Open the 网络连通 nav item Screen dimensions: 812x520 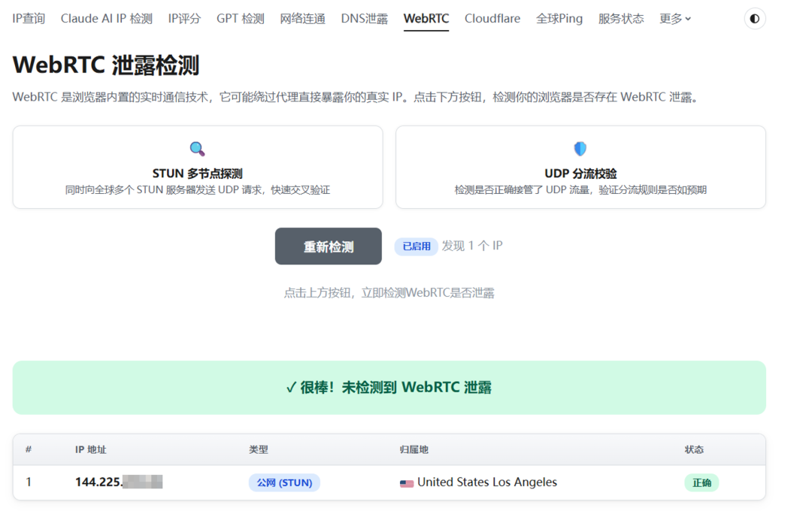(302, 19)
